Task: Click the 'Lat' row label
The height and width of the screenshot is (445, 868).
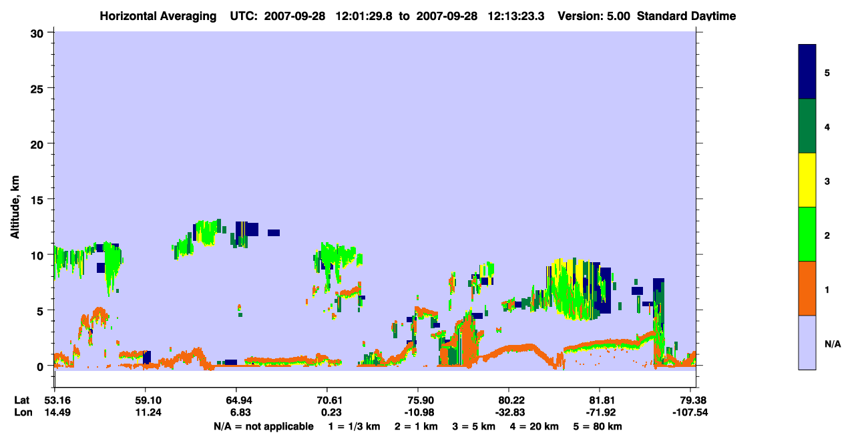Action: coord(22,400)
